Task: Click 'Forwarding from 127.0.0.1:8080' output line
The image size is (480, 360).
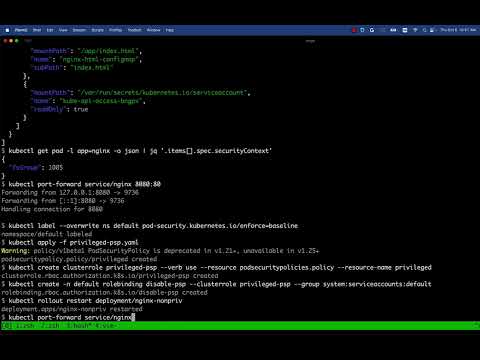Action: click(x=70, y=192)
